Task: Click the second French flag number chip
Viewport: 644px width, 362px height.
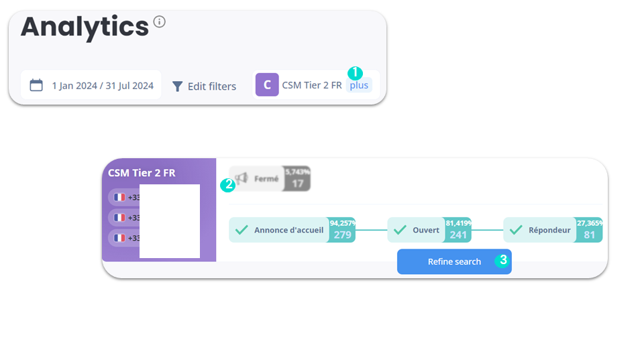Action: [124, 217]
